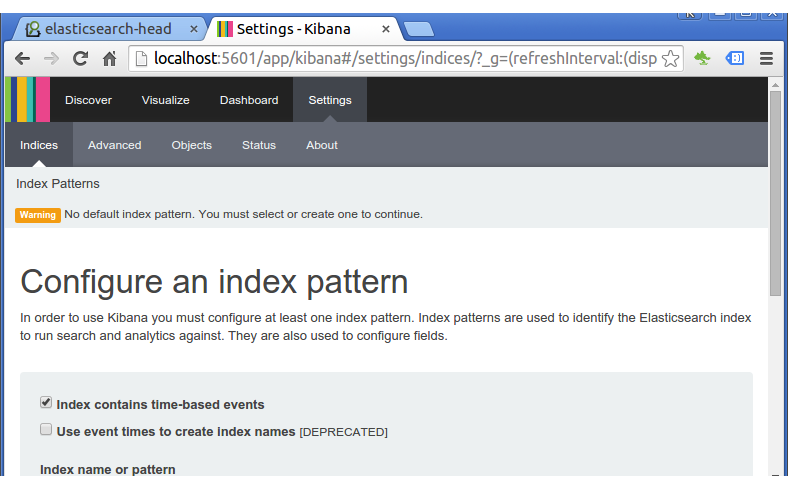
Task: Click the Configure an index pattern heading
Action: point(214,282)
